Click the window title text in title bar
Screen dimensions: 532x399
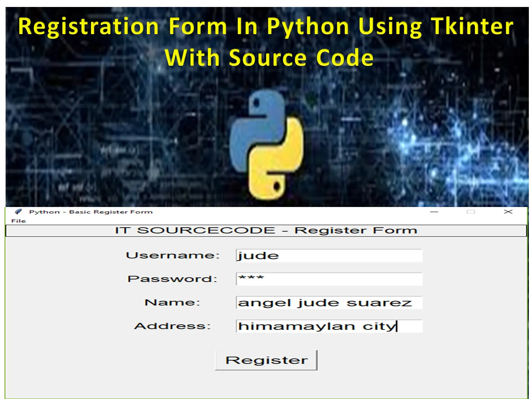pyautogui.click(x=91, y=212)
